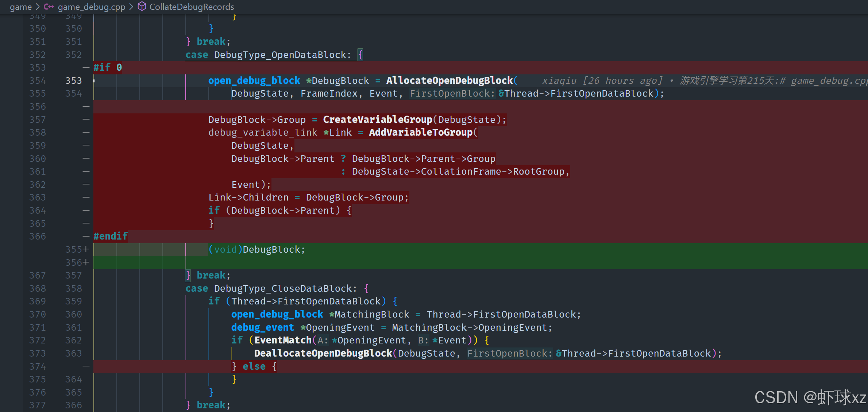Click the cube symbol icon before CollateDebugRecords
This screenshot has width=868, height=412.
[x=142, y=7]
